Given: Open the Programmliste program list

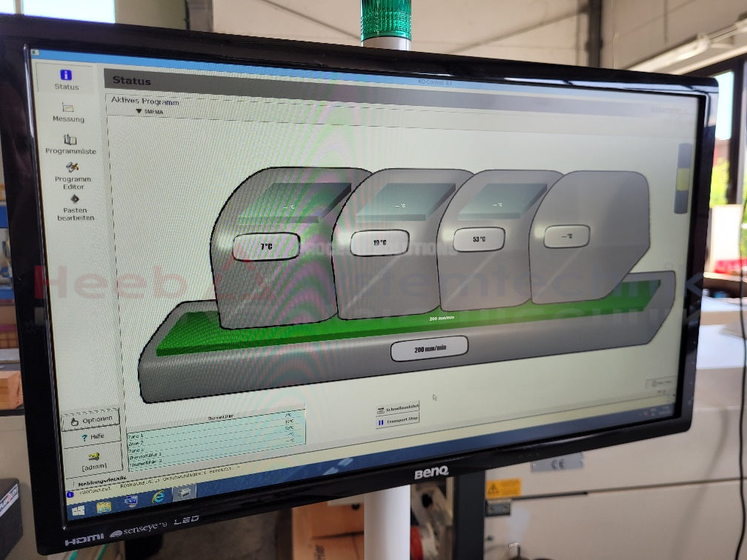Looking at the screenshot, I should [x=70, y=144].
